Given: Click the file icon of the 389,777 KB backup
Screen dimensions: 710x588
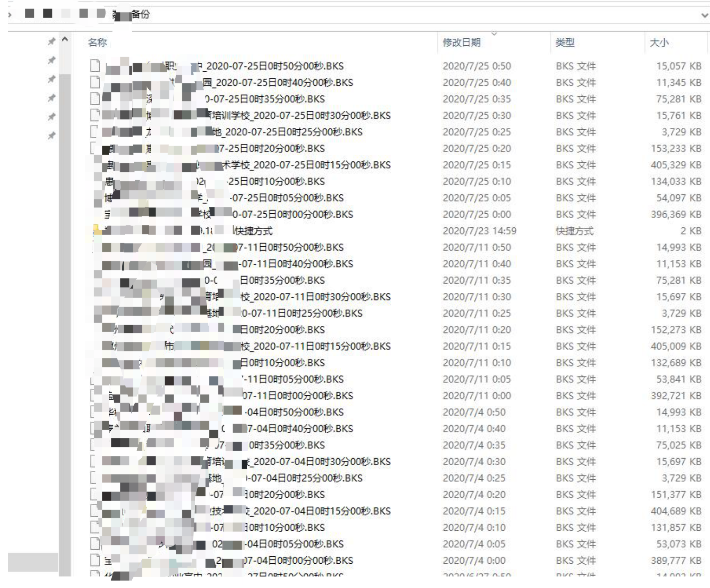Looking at the screenshot, I should (x=95, y=560).
